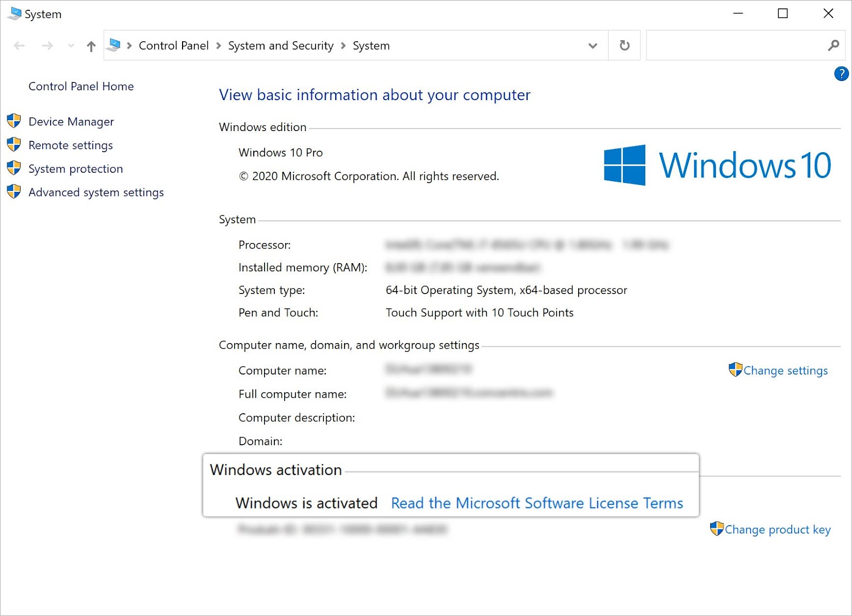Viewport: 852px width, 616px height.
Task: Click the 'Windows is activated' status text
Action: [x=306, y=502]
